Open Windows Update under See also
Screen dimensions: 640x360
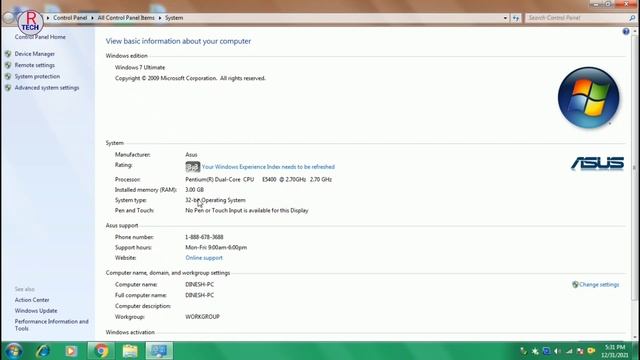tap(36, 311)
